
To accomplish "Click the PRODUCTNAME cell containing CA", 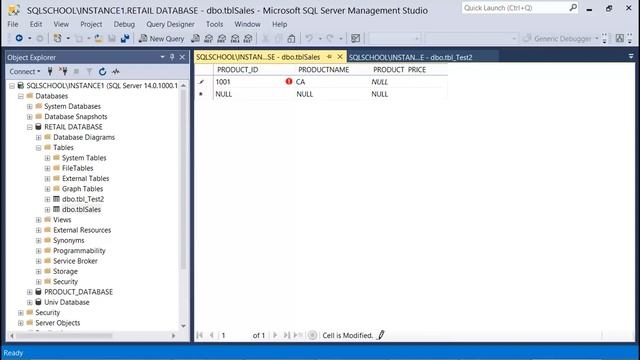I will [x=331, y=82].
